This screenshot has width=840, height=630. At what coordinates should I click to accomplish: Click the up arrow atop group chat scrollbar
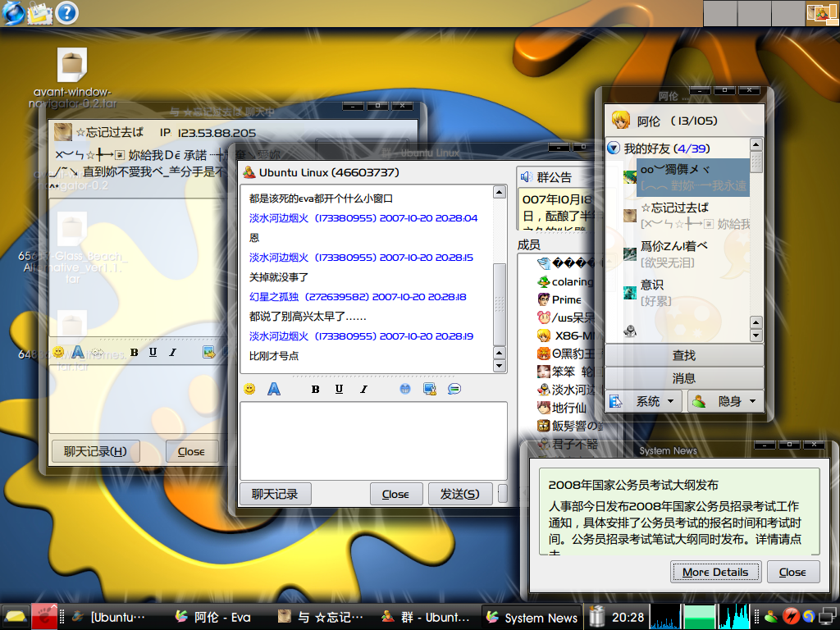pyautogui.click(x=500, y=192)
